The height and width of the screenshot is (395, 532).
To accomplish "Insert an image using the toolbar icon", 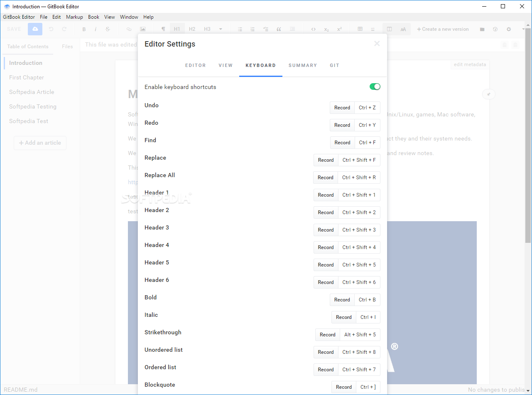I will pos(143,29).
